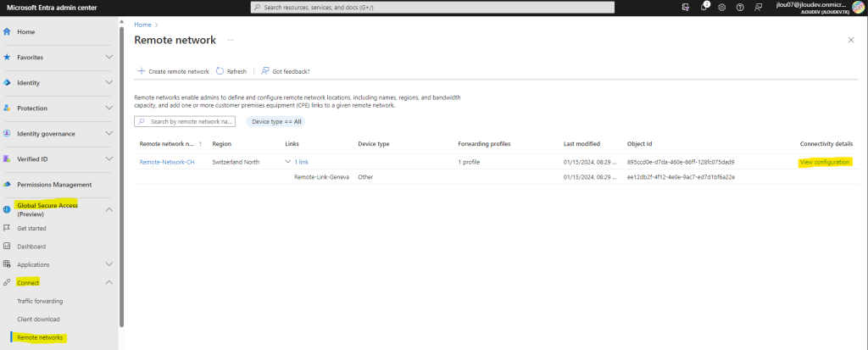Click the Remote-Link-Geneva row text
The width and height of the screenshot is (868, 350).
(321, 177)
